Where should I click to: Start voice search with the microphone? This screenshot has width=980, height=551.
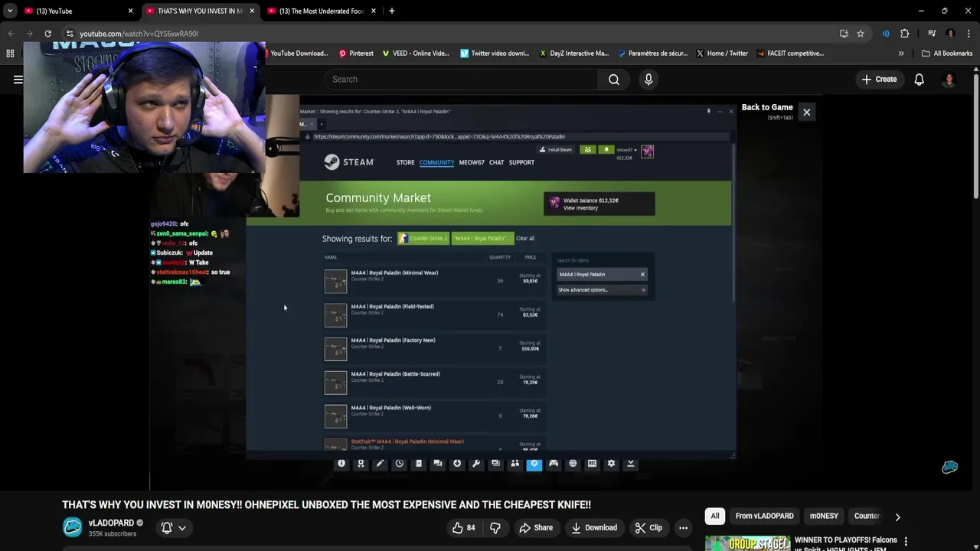(x=648, y=80)
